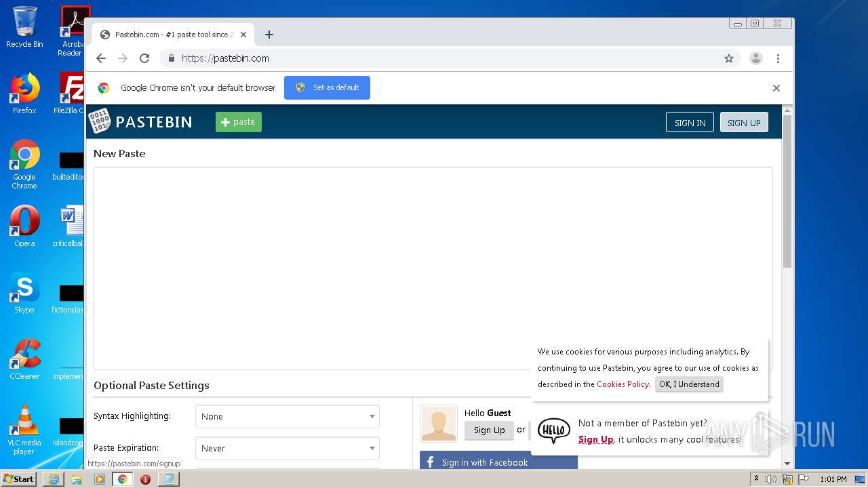Screen dimensions: 868x488
Task: Click Chrome forward arrow
Action: click(123, 58)
